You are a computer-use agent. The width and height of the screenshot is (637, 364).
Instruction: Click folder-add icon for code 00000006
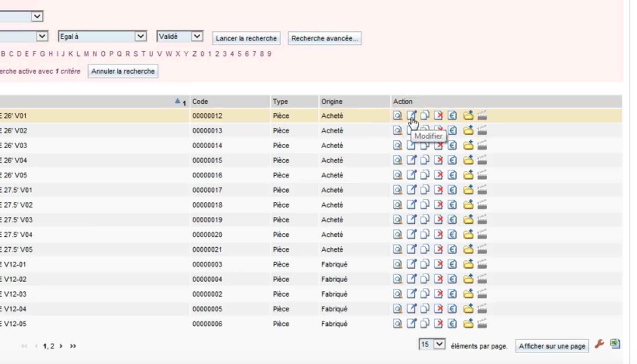pyautogui.click(x=468, y=323)
